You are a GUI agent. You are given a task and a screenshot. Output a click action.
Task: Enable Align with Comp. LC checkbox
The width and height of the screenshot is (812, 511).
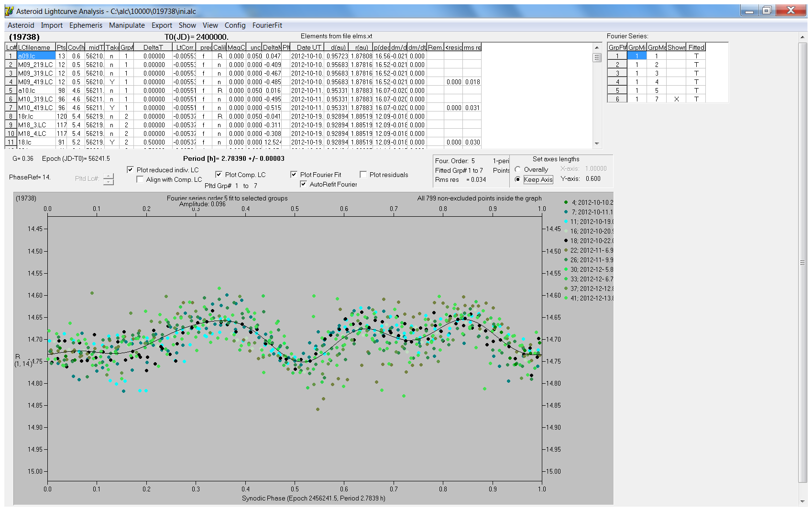[140, 179]
